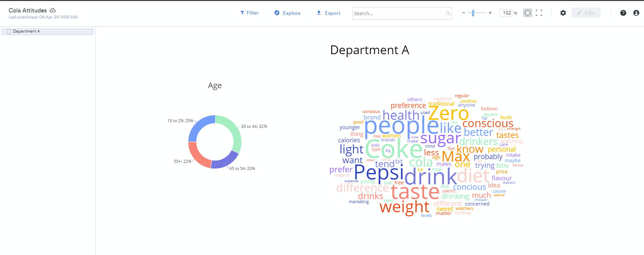
Task: Click the word 'light' in word cloud
Action: (x=351, y=149)
